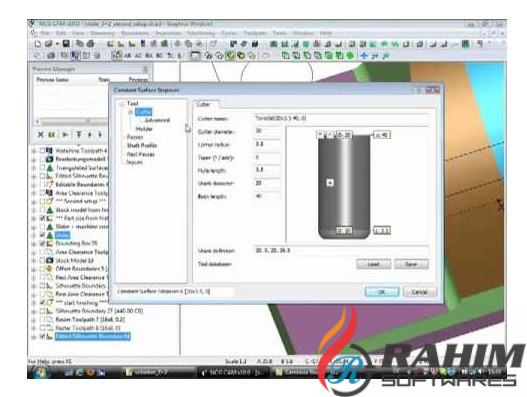
Task: Select Shaft Profile in the dialog tree
Action: tap(142, 145)
